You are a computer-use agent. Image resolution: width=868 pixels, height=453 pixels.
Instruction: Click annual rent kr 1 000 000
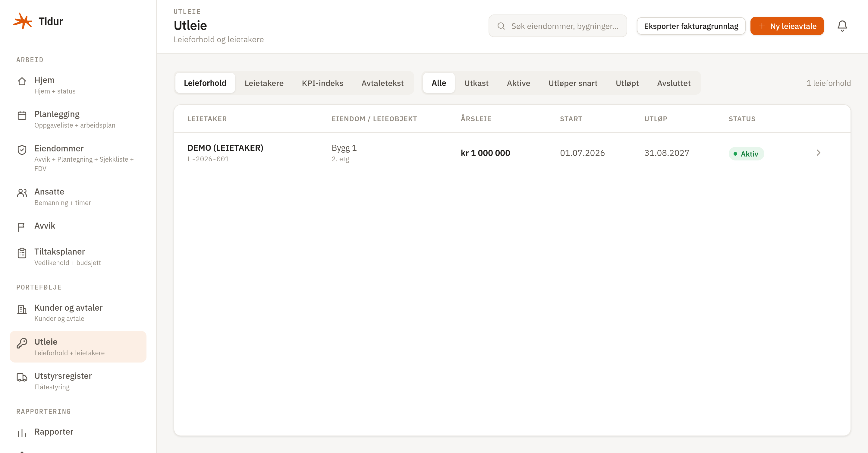pos(485,153)
